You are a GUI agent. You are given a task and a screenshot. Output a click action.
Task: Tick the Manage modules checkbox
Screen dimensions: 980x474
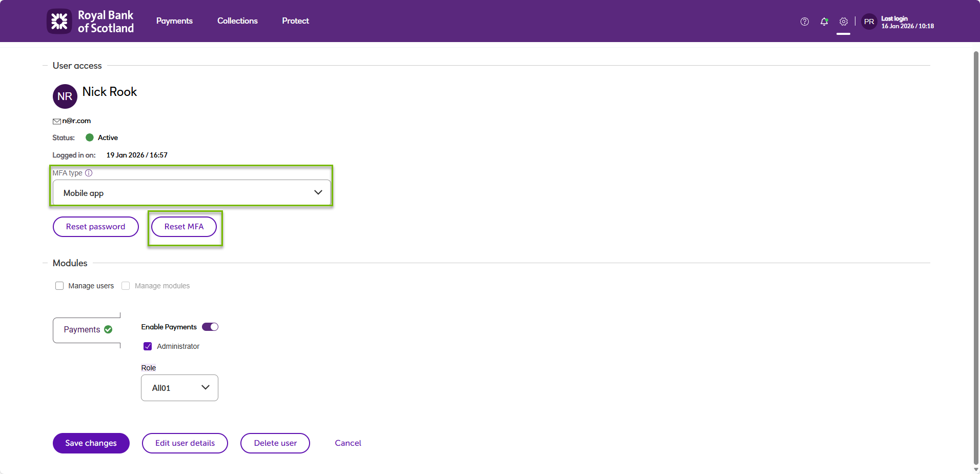(126, 286)
